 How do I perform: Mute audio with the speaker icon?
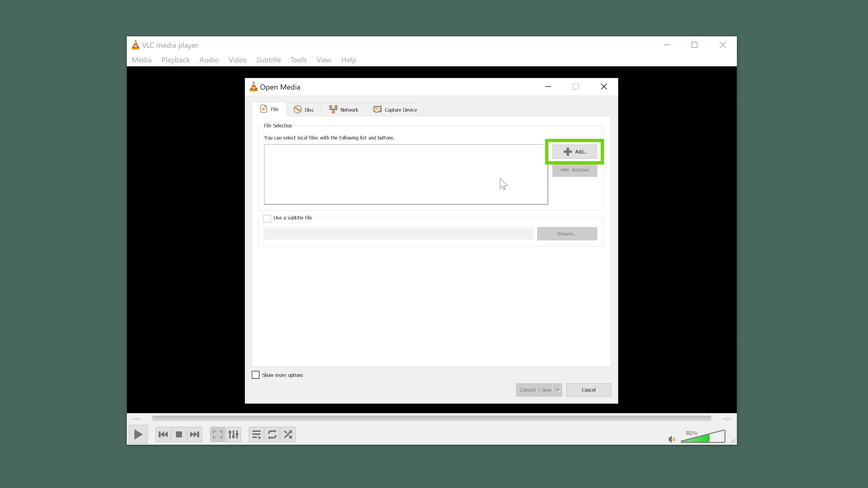point(672,439)
